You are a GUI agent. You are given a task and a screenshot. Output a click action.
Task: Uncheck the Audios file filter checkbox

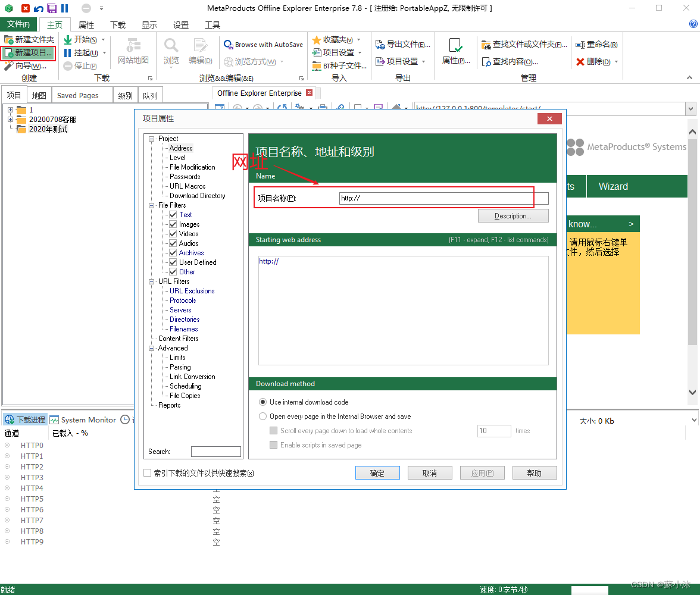pos(173,243)
